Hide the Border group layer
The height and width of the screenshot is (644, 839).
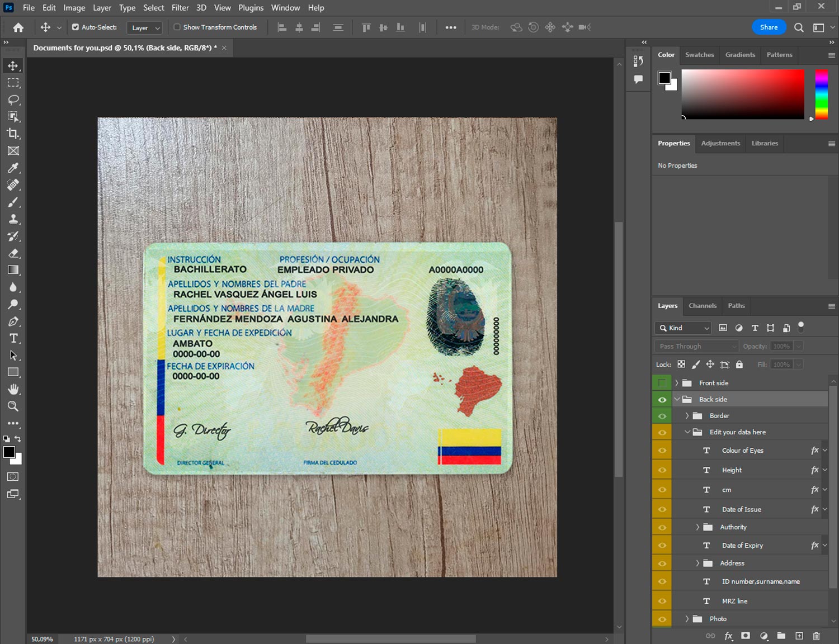[x=662, y=416]
